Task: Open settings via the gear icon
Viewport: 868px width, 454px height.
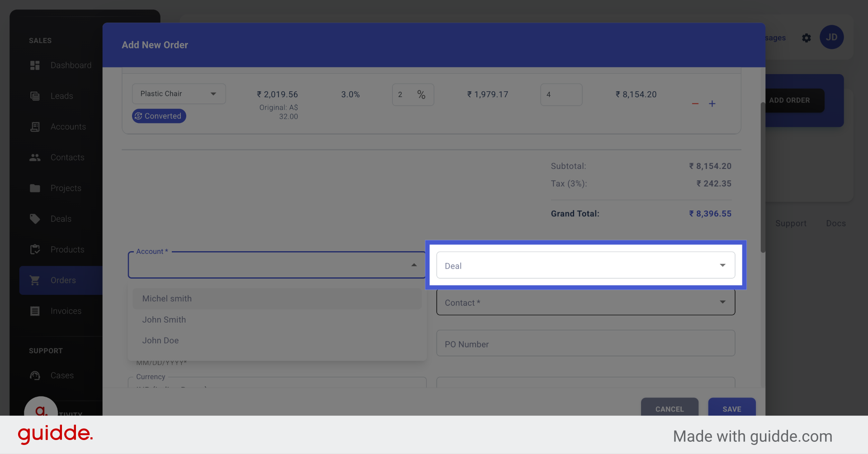Action: 806,38
